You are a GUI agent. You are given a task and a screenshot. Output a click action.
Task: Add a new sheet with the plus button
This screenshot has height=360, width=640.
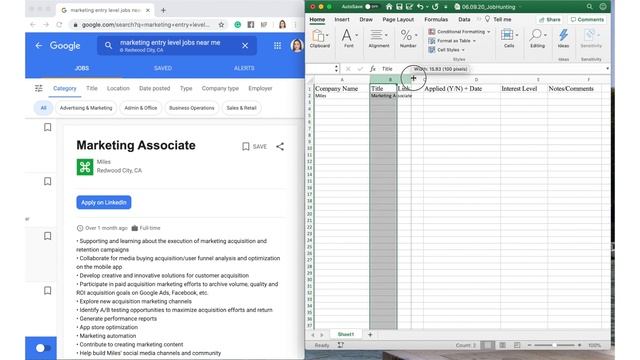point(370,335)
